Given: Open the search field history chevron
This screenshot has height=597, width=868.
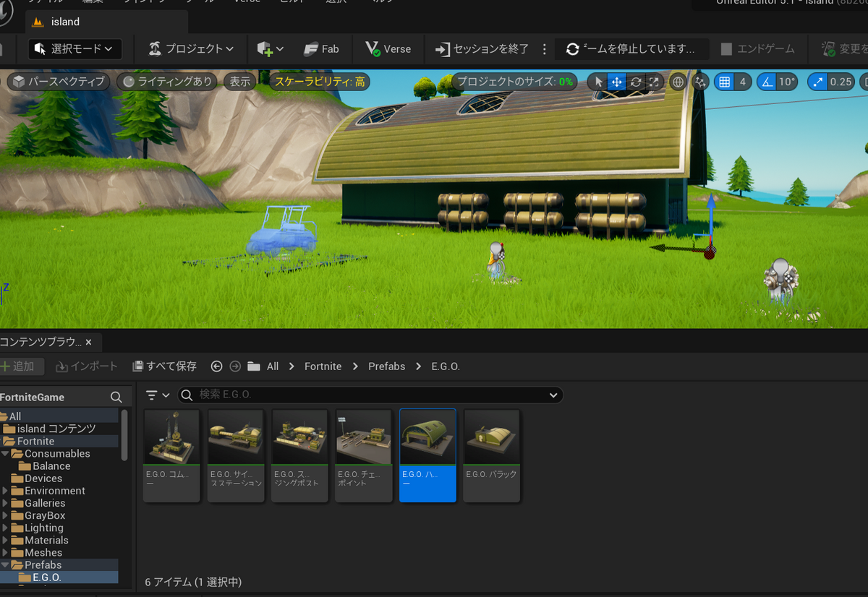Looking at the screenshot, I should pos(553,395).
